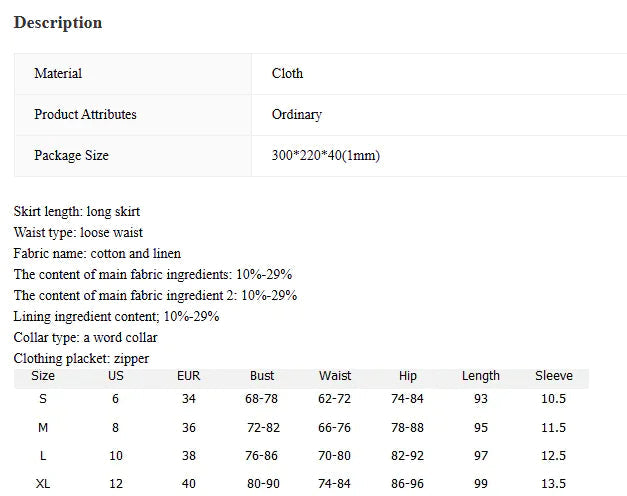Click the 300*220*40(1mm) package value
This screenshot has height=496, width=627.
[x=325, y=156]
